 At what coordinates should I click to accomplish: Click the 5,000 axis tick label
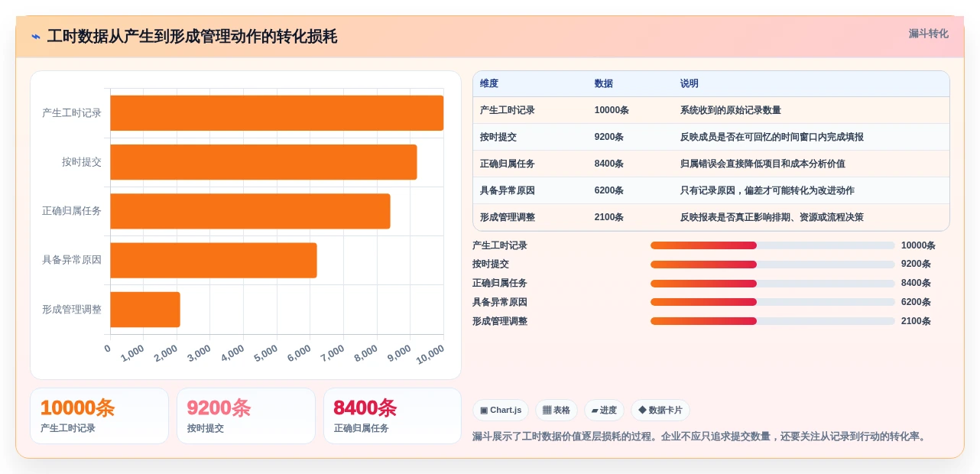pyautogui.click(x=266, y=353)
